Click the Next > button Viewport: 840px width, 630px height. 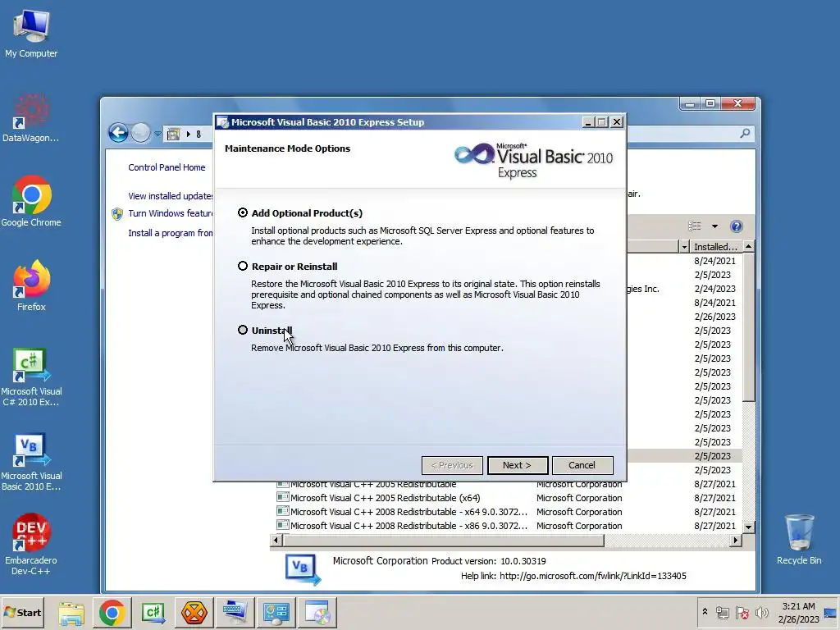pyautogui.click(x=518, y=465)
